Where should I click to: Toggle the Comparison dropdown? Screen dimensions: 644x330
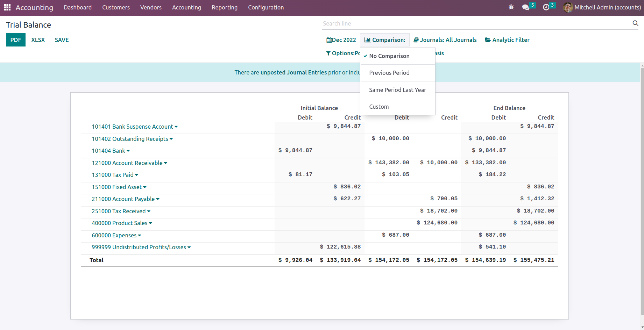[x=385, y=40]
